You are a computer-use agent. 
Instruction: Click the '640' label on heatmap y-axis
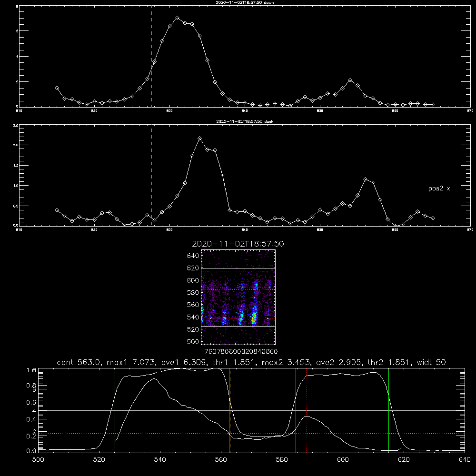(193, 256)
